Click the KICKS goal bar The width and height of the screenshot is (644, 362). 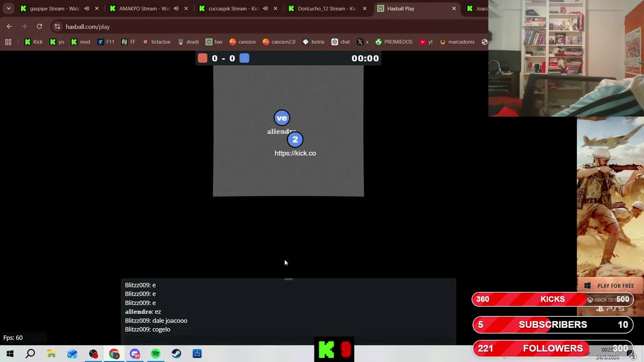point(552,300)
